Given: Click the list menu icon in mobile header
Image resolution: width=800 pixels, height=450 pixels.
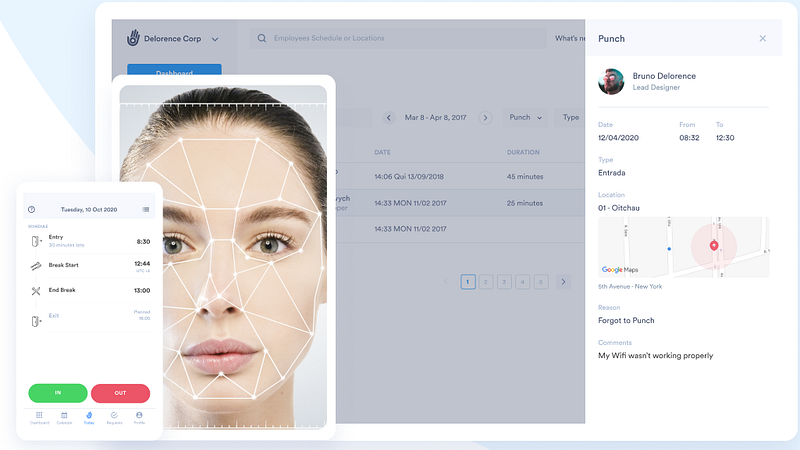Looking at the screenshot, I should pyautogui.click(x=146, y=210).
